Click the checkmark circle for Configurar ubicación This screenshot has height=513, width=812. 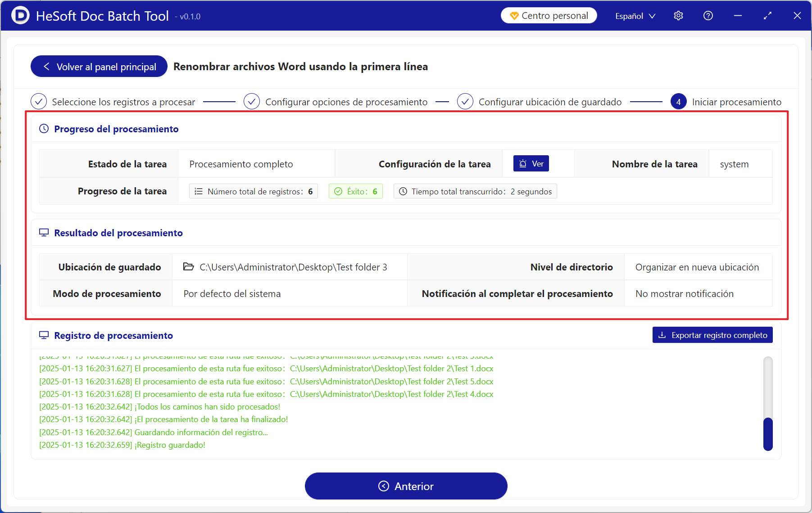tap(465, 102)
